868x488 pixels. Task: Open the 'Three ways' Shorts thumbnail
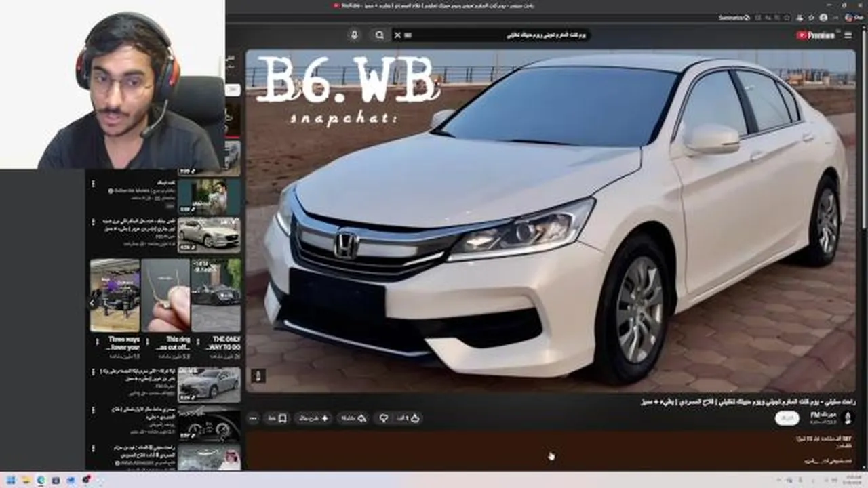point(115,296)
